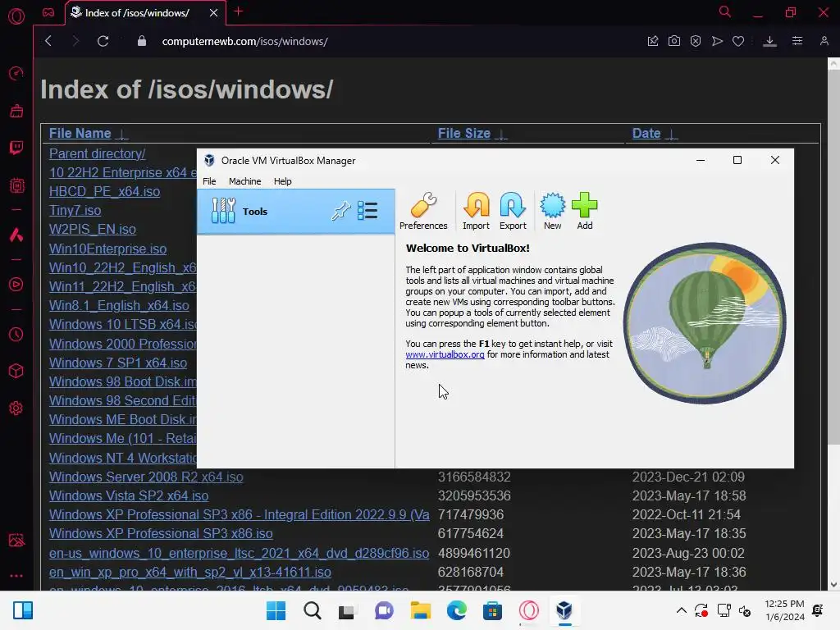This screenshot has width=840, height=630.
Task: Open the Machine menu in VirtualBox
Action: point(244,181)
